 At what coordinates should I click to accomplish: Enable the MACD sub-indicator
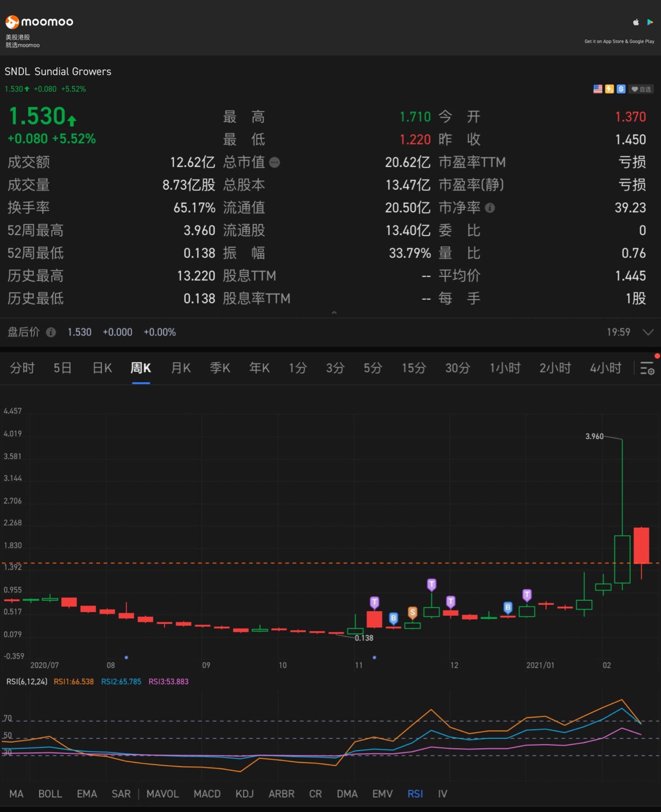tap(207, 794)
